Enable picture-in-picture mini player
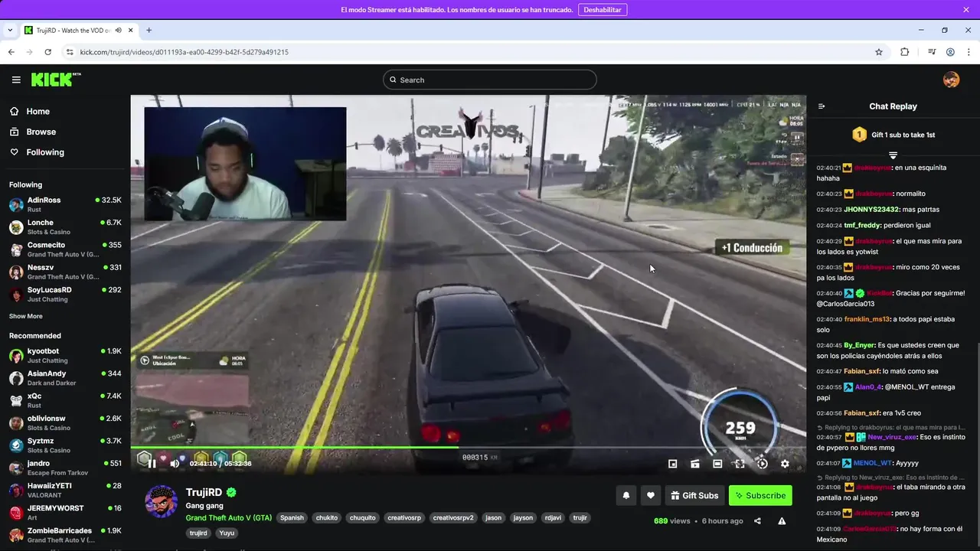 pos(673,464)
